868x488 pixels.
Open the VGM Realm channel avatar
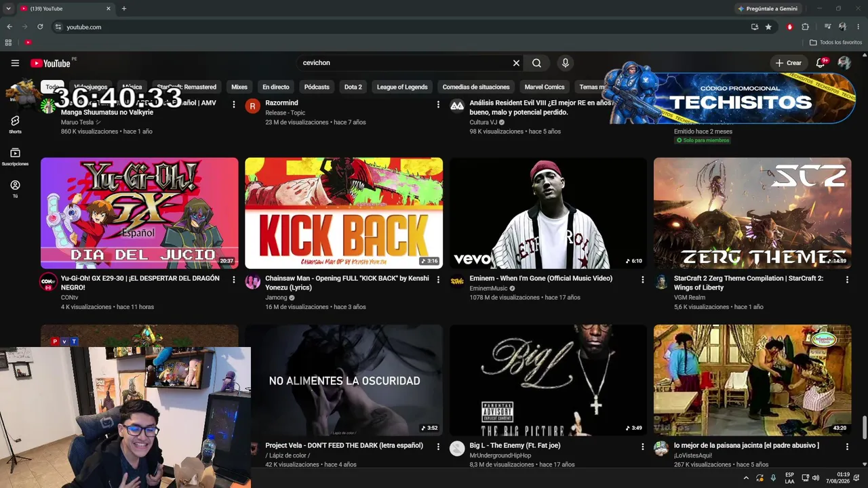point(661,282)
